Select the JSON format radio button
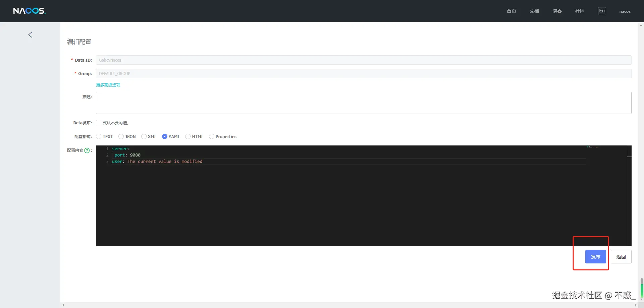Viewport: 644px width, 308px height. tap(121, 136)
